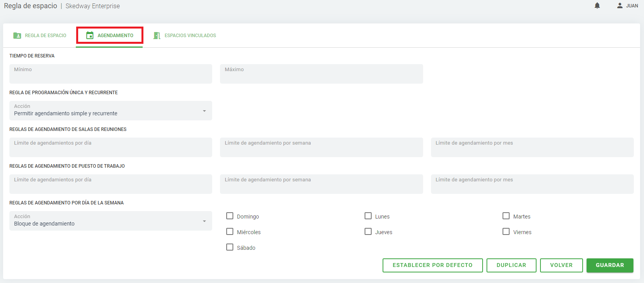Go to the Regla de Espacio tab
644x283 pixels.
(x=45, y=36)
